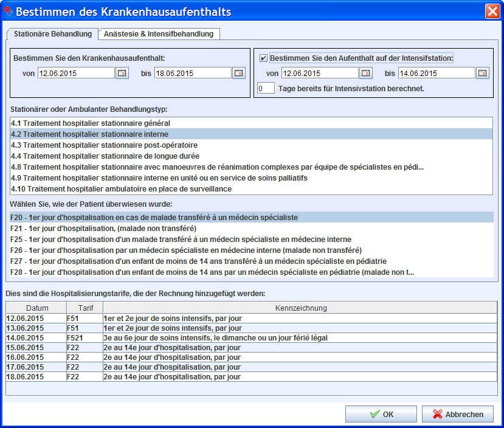Open calendar picker for intensive care end date
The height and width of the screenshot is (428, 504).
point(482,74)
